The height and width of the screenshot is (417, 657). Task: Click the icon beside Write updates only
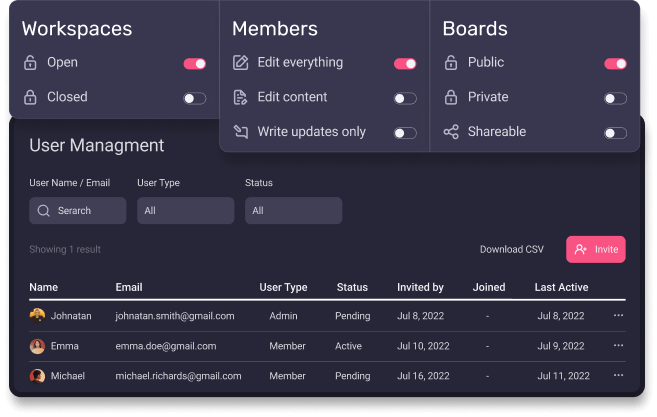tap(240, 132)
